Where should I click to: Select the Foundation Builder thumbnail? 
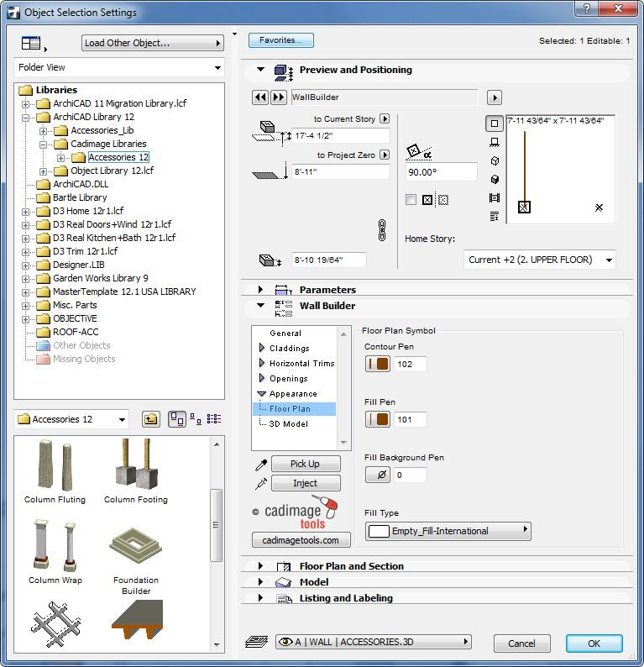click(136, 560)
